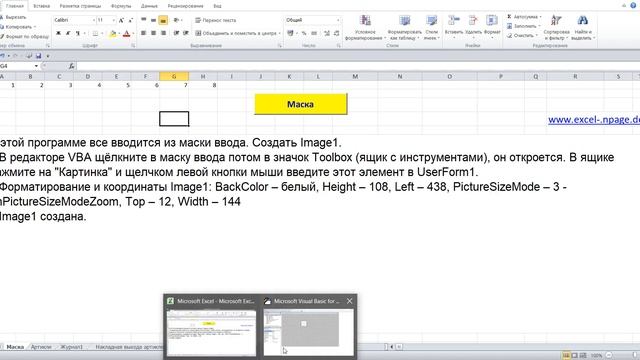Click the fx insert function button
Viewport: 640px width, 360px height.
click(71, 66)
